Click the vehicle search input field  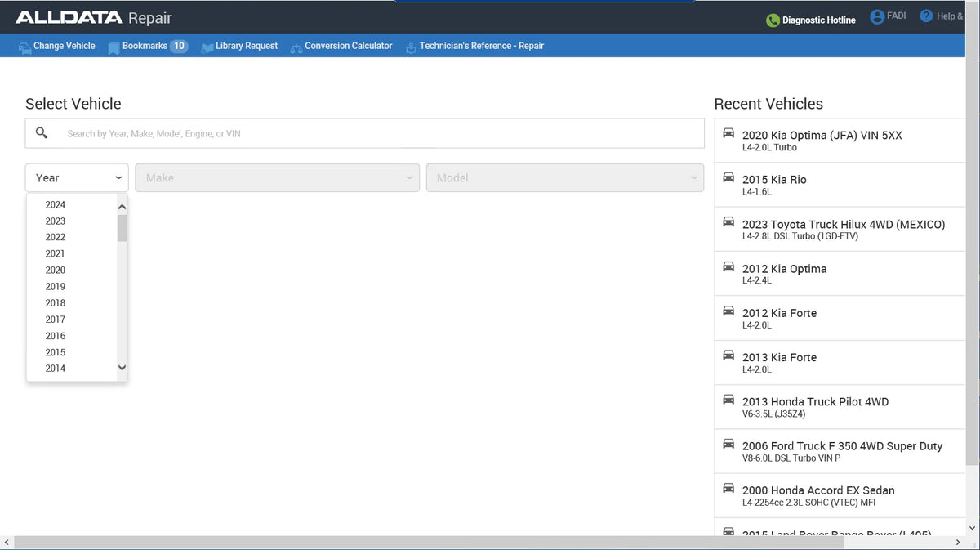coord(365,133)
